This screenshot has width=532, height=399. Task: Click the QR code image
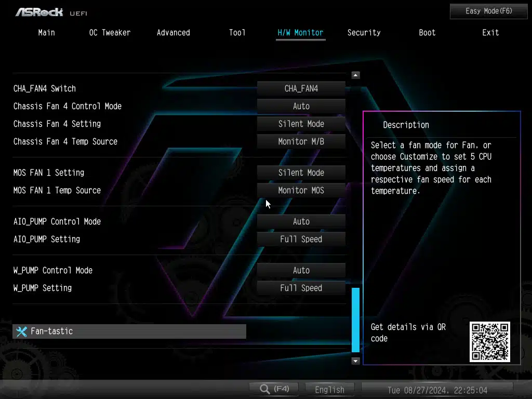point(489,341)
